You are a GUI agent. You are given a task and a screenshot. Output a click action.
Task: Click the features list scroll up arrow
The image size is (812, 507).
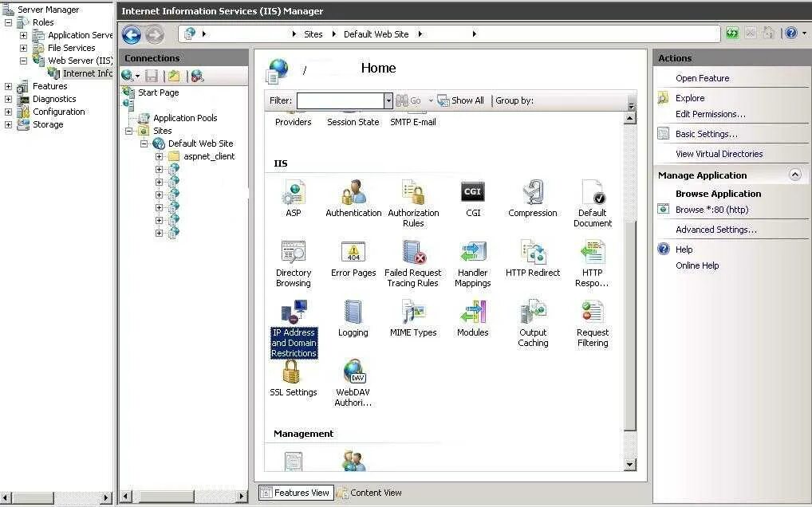(629, 118)
